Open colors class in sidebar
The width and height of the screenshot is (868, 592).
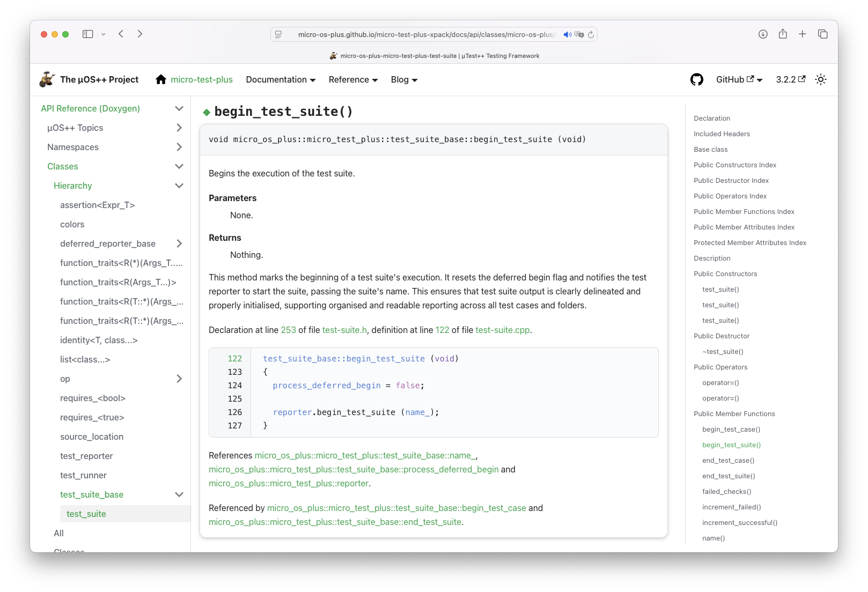tap(72, 224)
